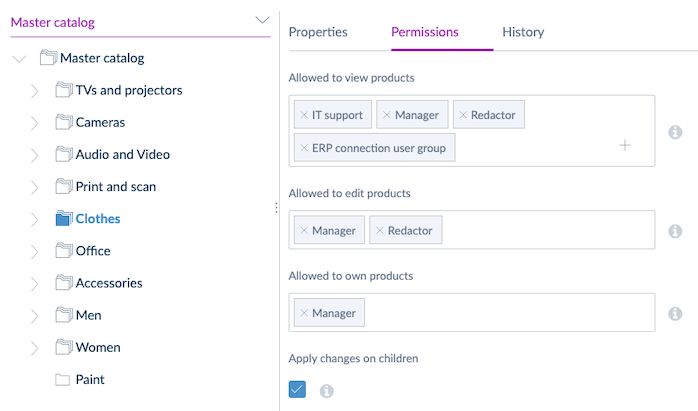The image size is (698, 411).
Task: Click info icon beside Allowed to own products
Action: point(675,314)
